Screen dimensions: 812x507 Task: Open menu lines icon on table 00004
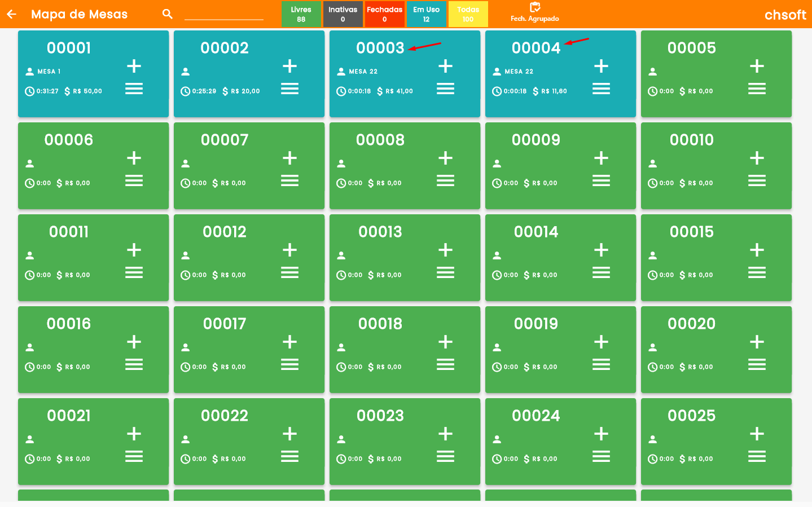point(601,89)
